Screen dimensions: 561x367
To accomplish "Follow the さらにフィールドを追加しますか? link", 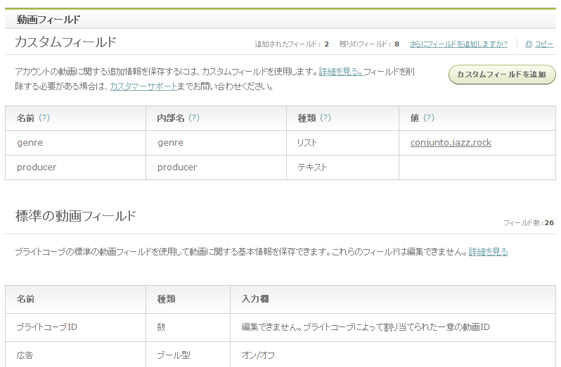I will pos(459,44).
